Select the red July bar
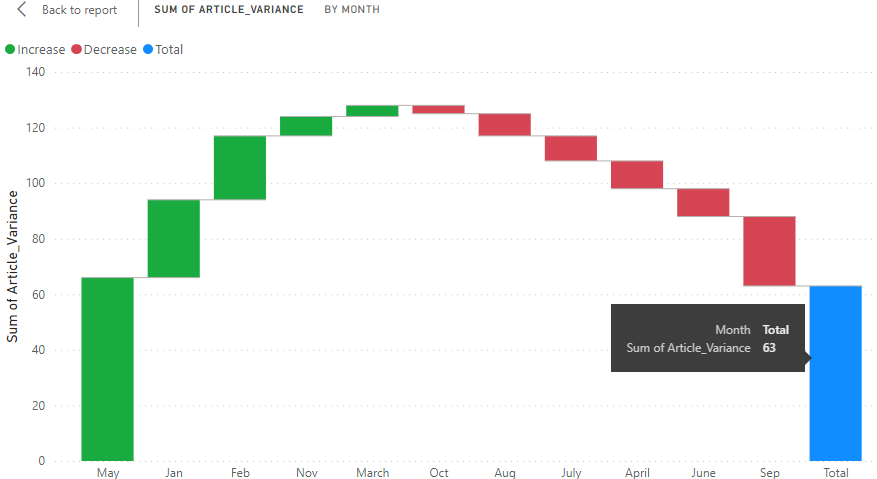Viewport: 877px width, 479px height. click(570, 148)
